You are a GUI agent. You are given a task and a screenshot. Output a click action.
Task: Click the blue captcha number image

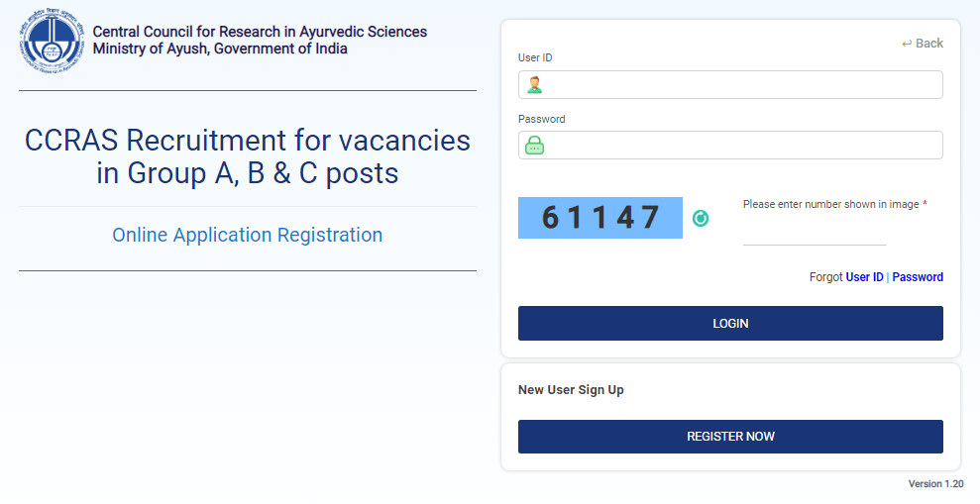tap(600, 218)
